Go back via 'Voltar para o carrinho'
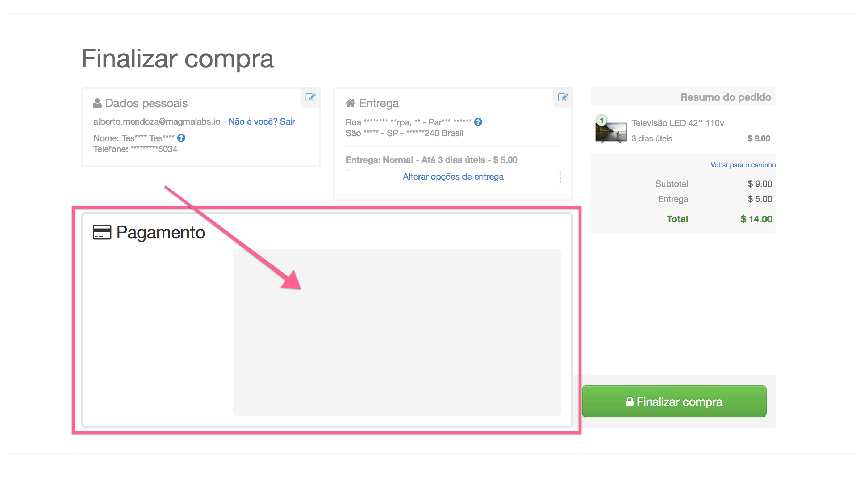The width and height of the screenshot is (868, 481). pyautogui.click(x=743, y=165)
